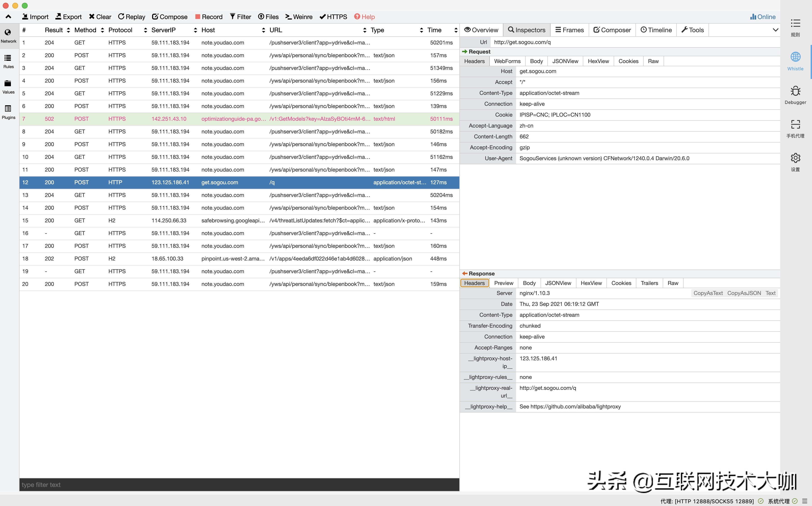Expand the right panel chevron dropdown

[775, 30]
